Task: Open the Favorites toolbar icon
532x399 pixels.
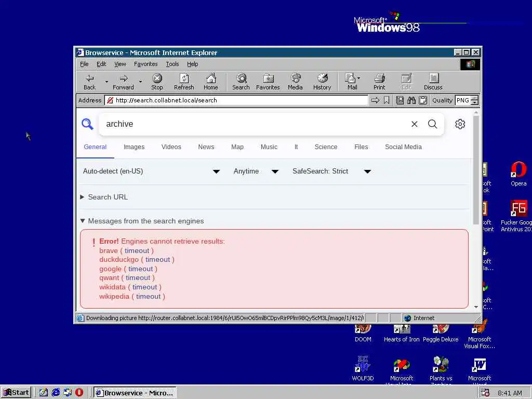Action: [268, 82]
